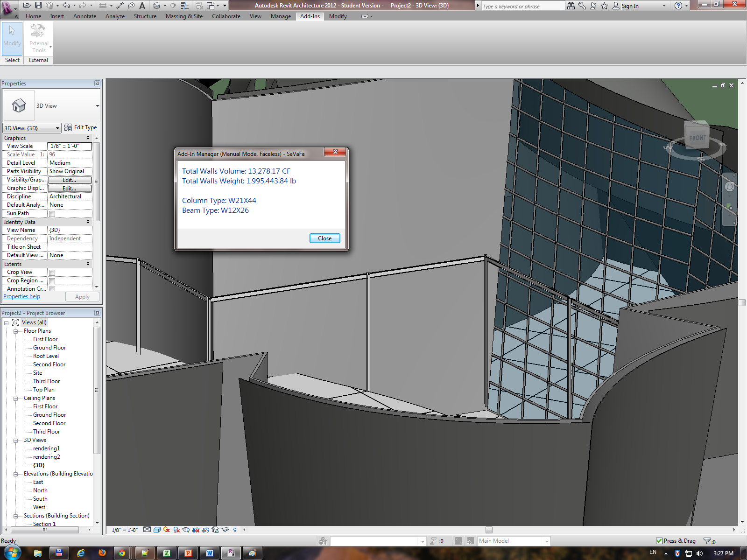Switch to the Massing & Site tab

(184, 16)
